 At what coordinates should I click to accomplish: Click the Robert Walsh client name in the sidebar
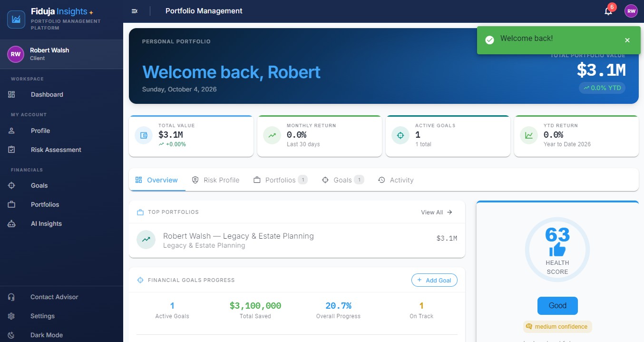coord(49,50)
